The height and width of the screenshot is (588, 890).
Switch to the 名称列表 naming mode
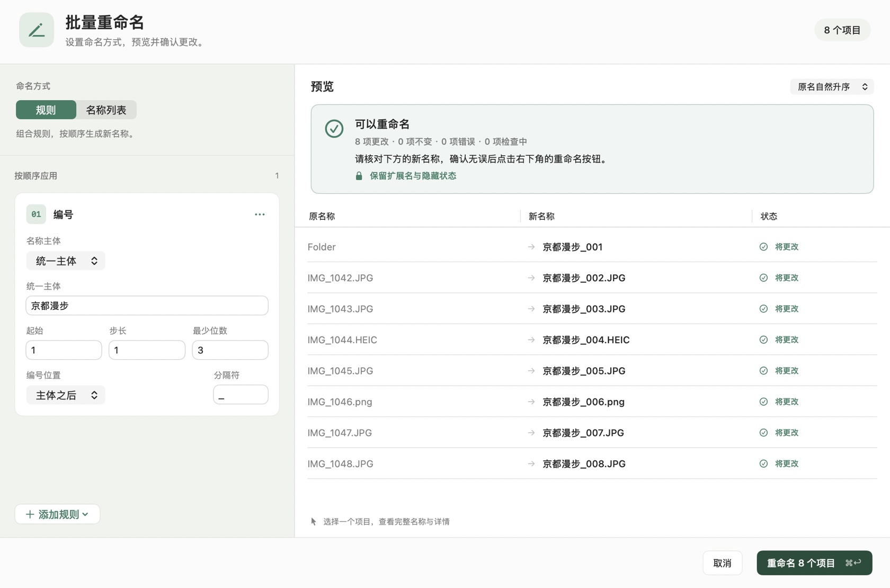106,110
